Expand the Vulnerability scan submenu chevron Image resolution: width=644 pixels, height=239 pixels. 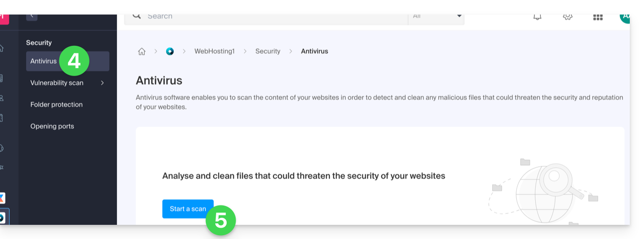pyautogui.click(x=102, y=83)
